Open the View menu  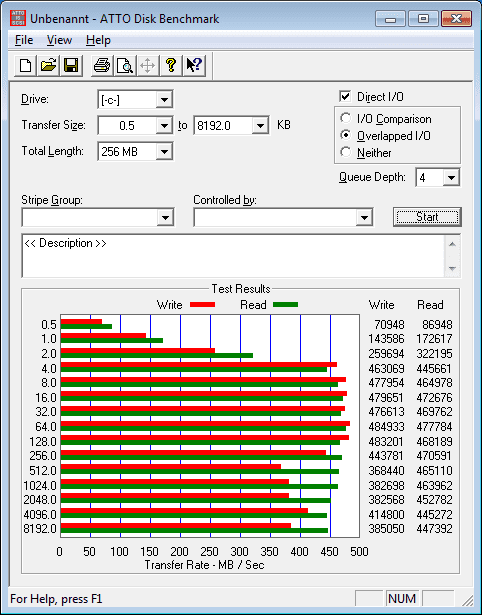pyautogui.click(x=59, y=40)
